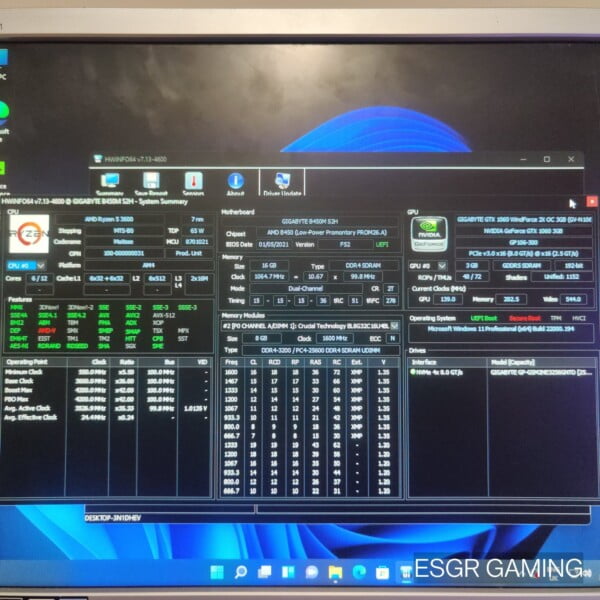The width and height of the screenshot is (600, 600).
Task: Launch Microsoft Edge from taskbar
Action: point(359,572)
